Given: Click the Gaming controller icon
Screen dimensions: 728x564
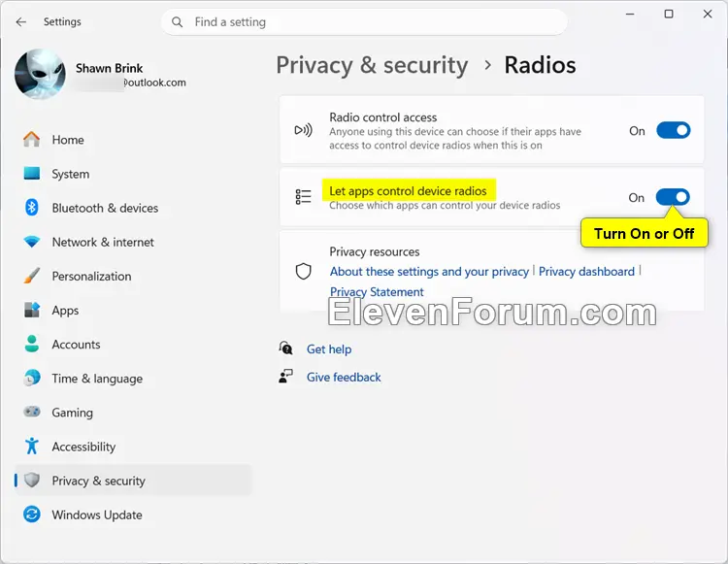Looking at the screenshot, I should tap(32, 412).
